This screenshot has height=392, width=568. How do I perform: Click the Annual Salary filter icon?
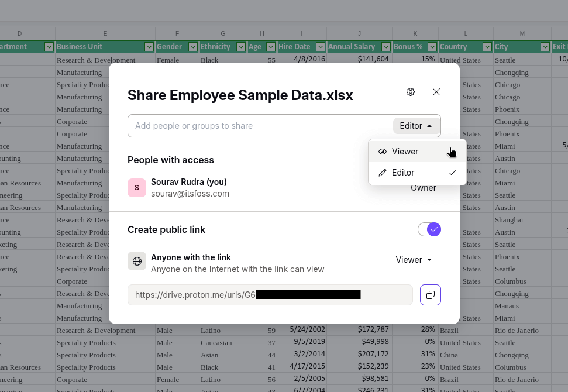click(386, 46)
